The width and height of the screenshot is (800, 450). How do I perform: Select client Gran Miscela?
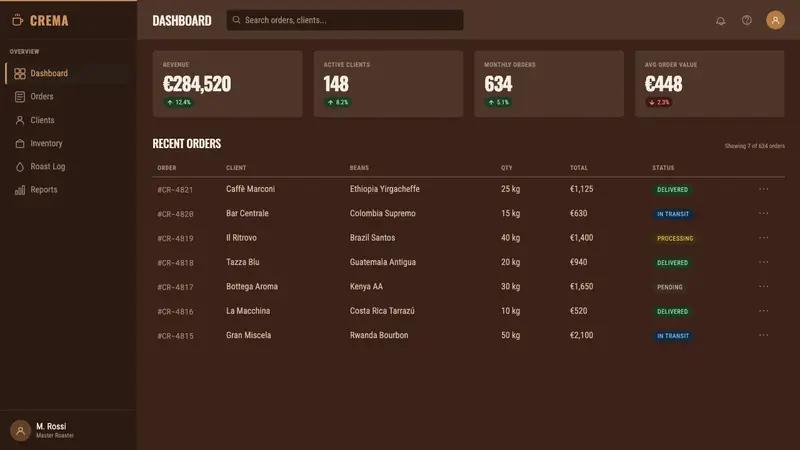coord(248,335)
